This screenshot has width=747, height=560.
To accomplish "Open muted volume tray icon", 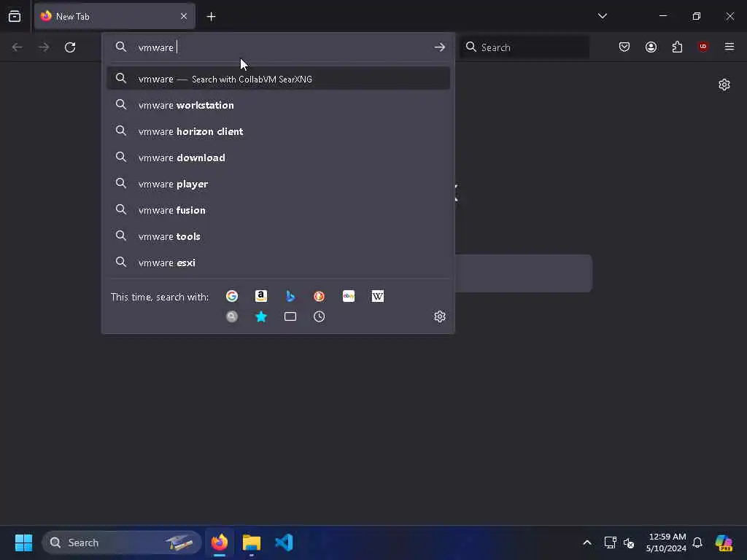I will coord(629,542).
